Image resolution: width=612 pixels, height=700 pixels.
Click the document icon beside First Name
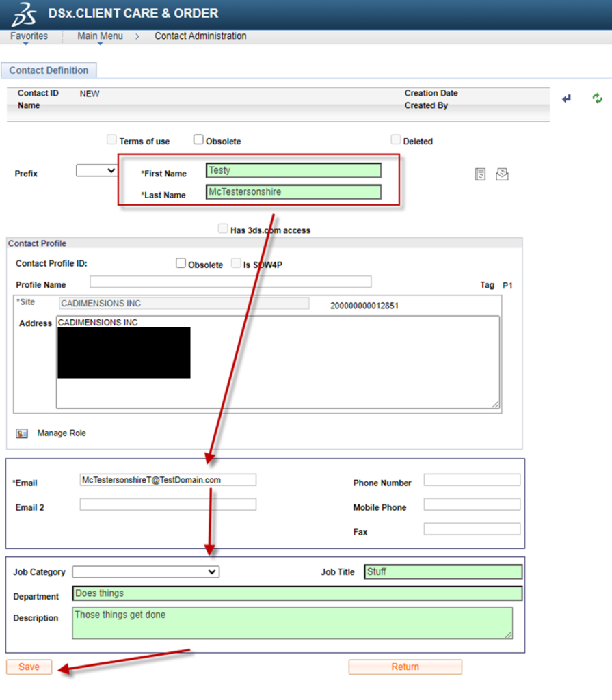pyautogui.click(x=480, y=174)
